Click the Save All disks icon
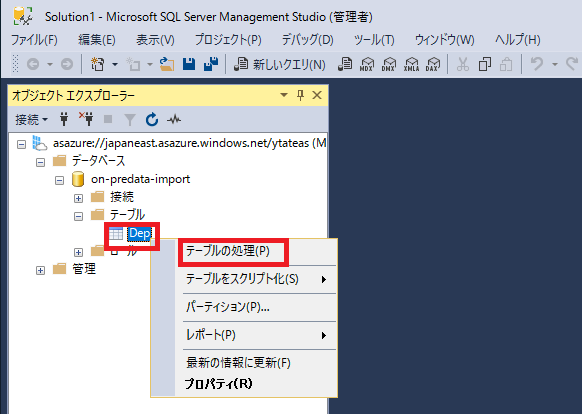Screen dimensions: 582x414 [211, 64]
